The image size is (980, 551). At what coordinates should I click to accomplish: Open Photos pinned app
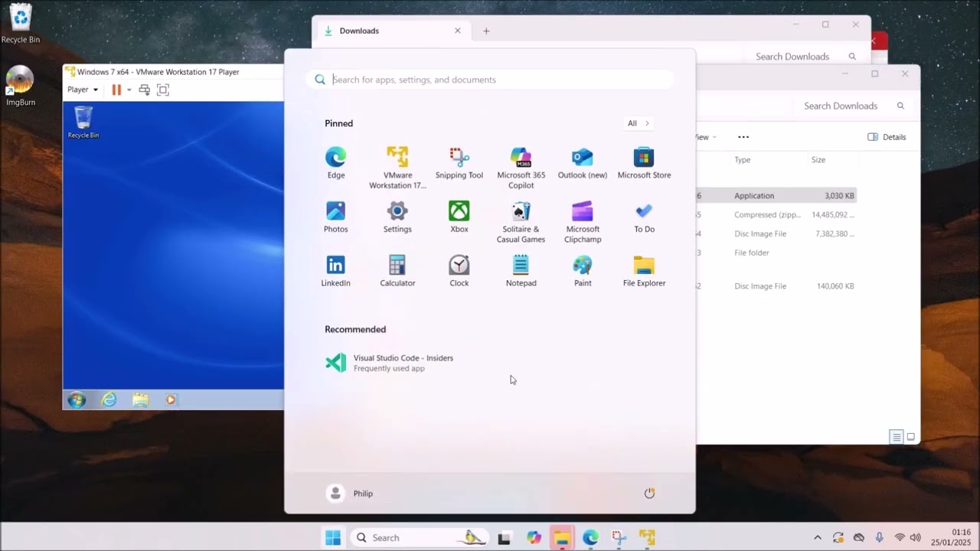(x=335, y=217)
